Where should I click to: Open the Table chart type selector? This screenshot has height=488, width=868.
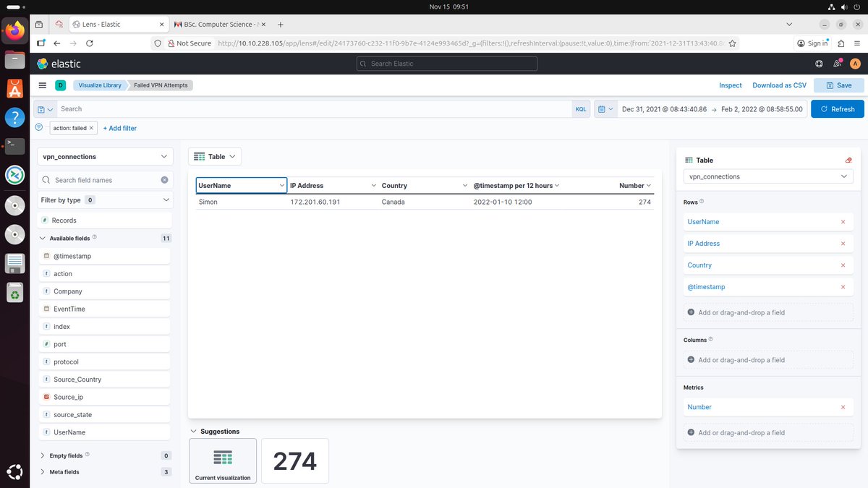(215, 155)
